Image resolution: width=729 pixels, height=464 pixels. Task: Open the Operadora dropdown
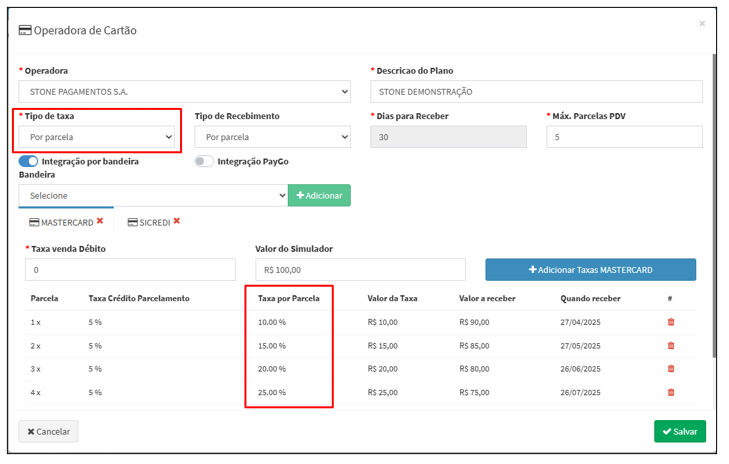click(184, 92)
